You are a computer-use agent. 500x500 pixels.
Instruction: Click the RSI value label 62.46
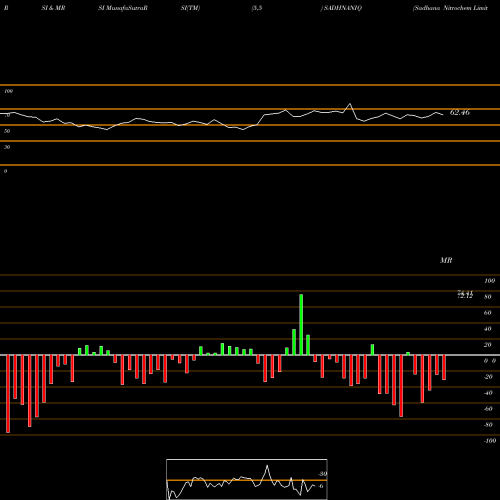460,113
